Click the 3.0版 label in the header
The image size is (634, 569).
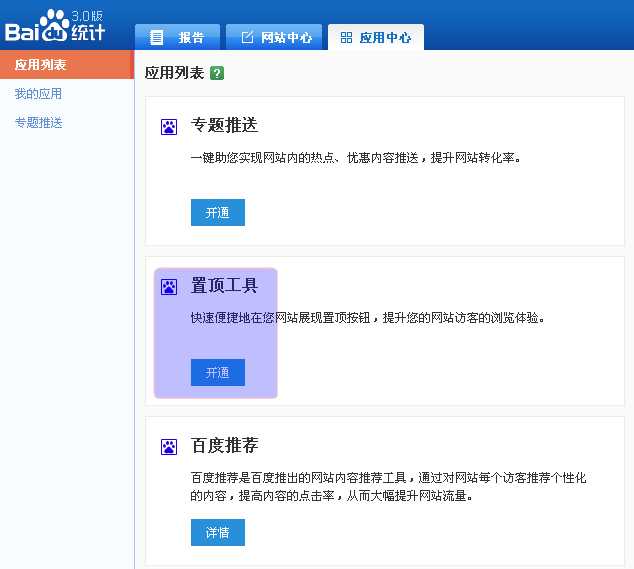tap(87, 16)
